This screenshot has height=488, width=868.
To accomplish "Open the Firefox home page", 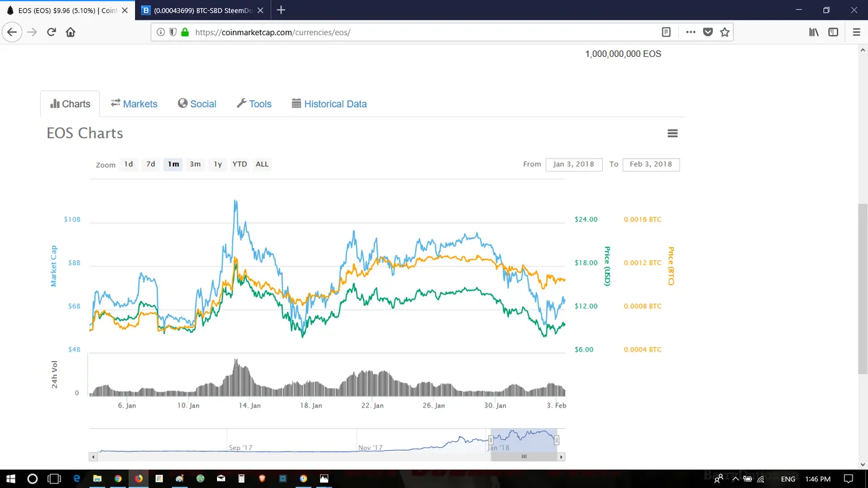I will click(71, 32).
